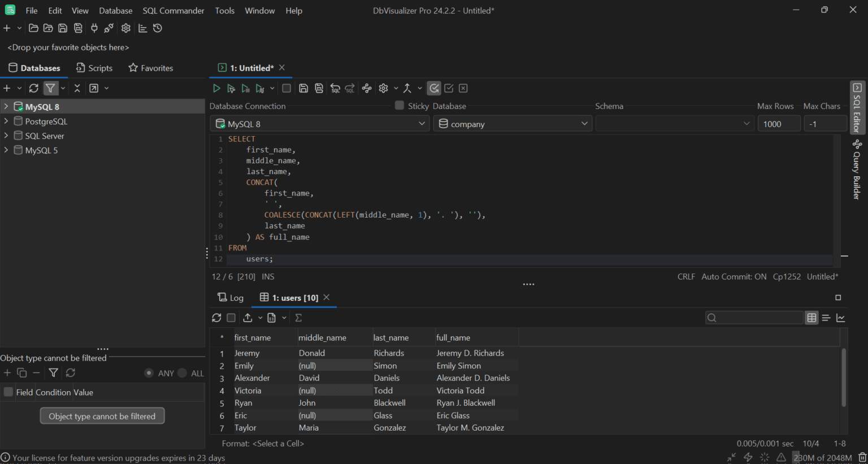Click the Query Builder side tab icon
868x464 pixels.
tap(857, 145)
